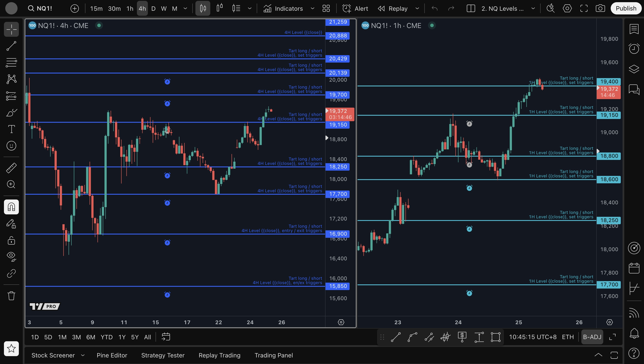Image resolution: width=644 pixels, height=364 pixels.
Task: Toggle the Magnet mode on
Action: click(11, 207)
